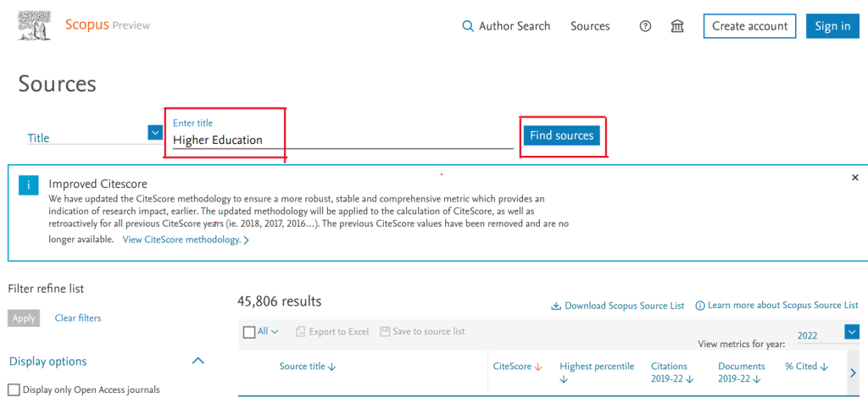
Task: Click the download icon beside Scopus Source List
Action: click(x=555, y=306)
